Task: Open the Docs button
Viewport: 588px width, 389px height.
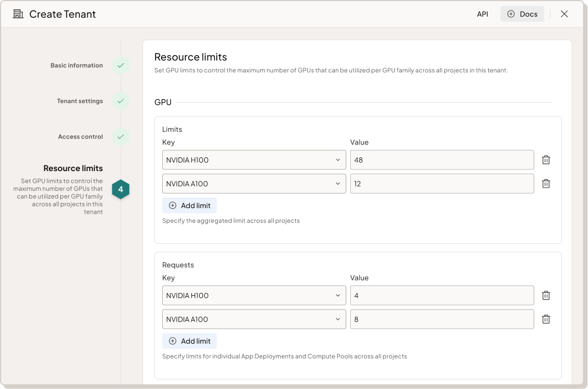Action: pos(522,14)
